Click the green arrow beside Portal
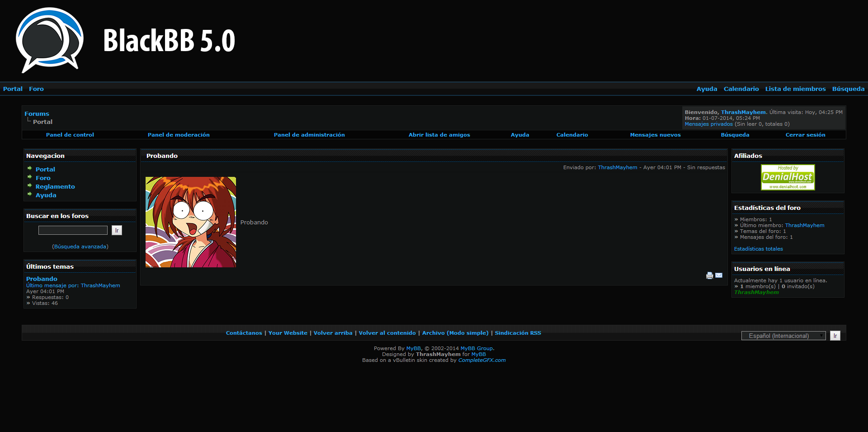The height and width of the screenshot is (432, 868). (x=30, y=168)
